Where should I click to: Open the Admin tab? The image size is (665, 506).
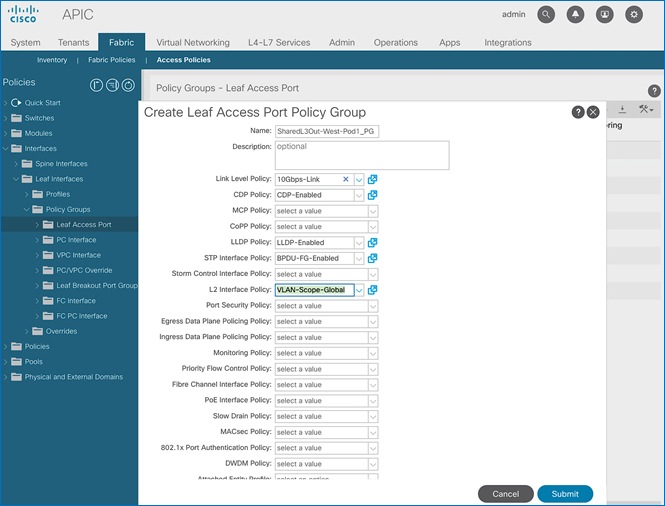[342, 42]
